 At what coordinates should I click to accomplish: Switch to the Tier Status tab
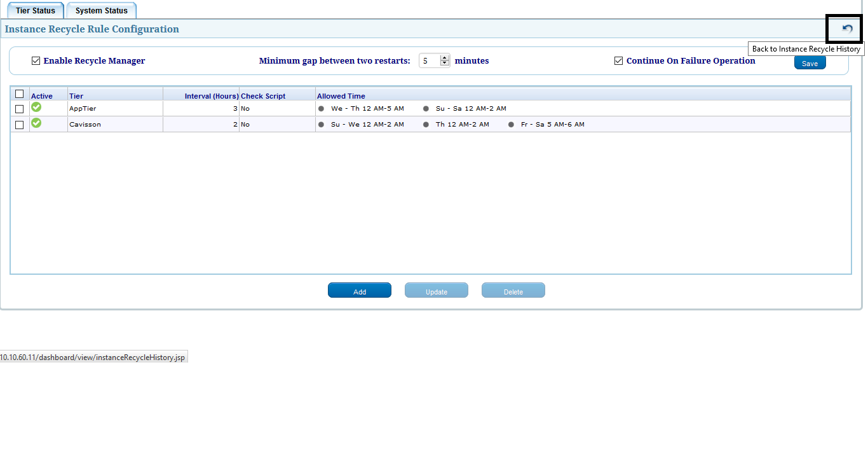point(36,11)
